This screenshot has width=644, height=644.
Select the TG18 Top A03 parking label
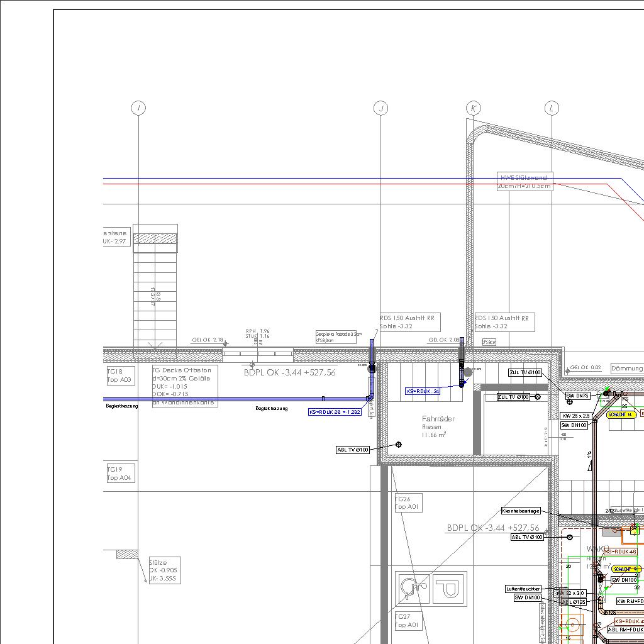click(119, 376)
